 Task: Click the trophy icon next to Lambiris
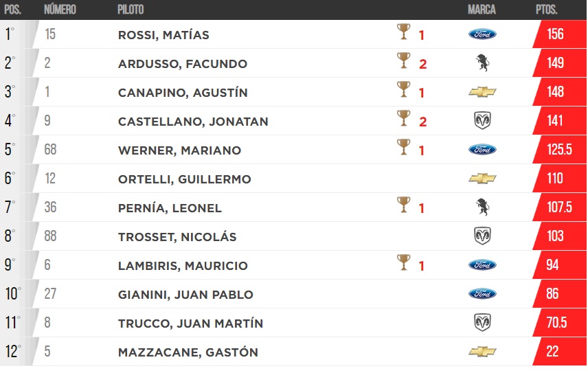pos(403,262)
